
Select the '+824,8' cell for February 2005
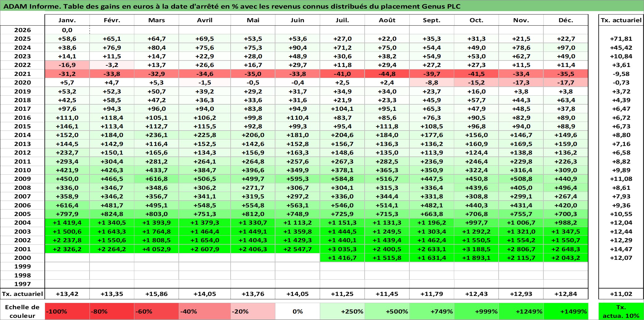pos(112,214)
